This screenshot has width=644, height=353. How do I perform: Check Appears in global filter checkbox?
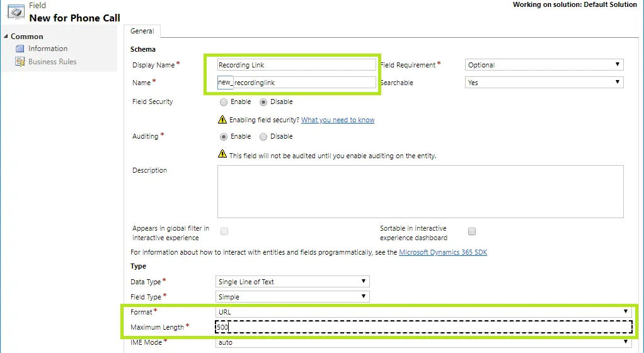click(x=224, y=231)
